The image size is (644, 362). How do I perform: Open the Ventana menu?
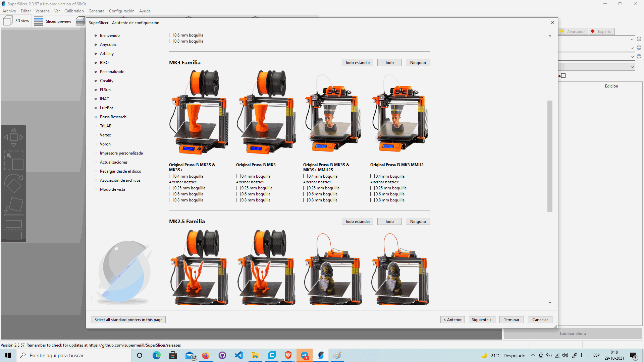43,11
